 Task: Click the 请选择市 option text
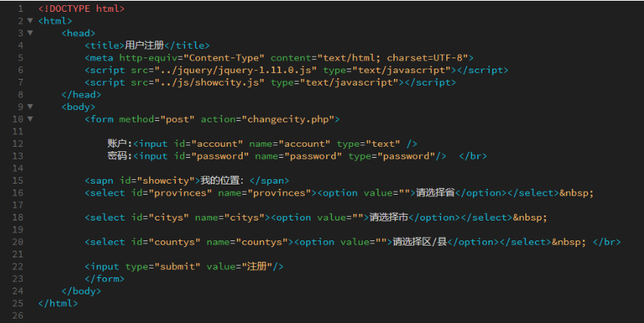click(x=389, y=218)
